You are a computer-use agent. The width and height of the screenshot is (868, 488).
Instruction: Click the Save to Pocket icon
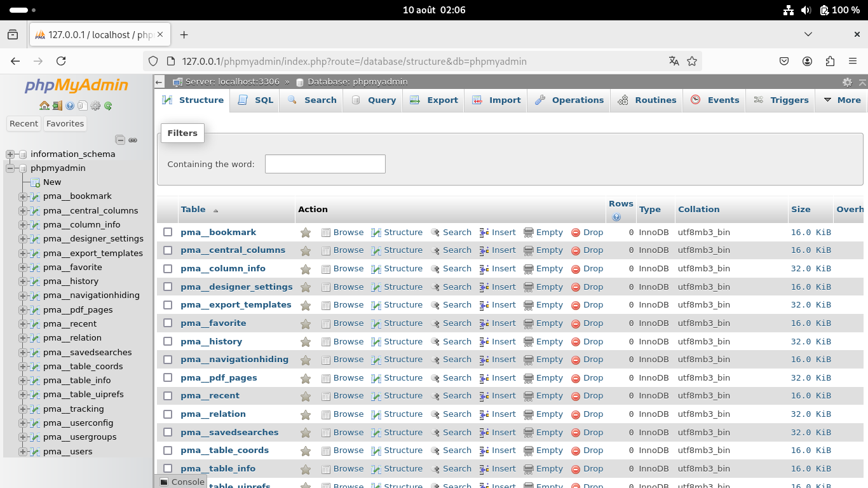pyautogui.click(x=784, y=61)
